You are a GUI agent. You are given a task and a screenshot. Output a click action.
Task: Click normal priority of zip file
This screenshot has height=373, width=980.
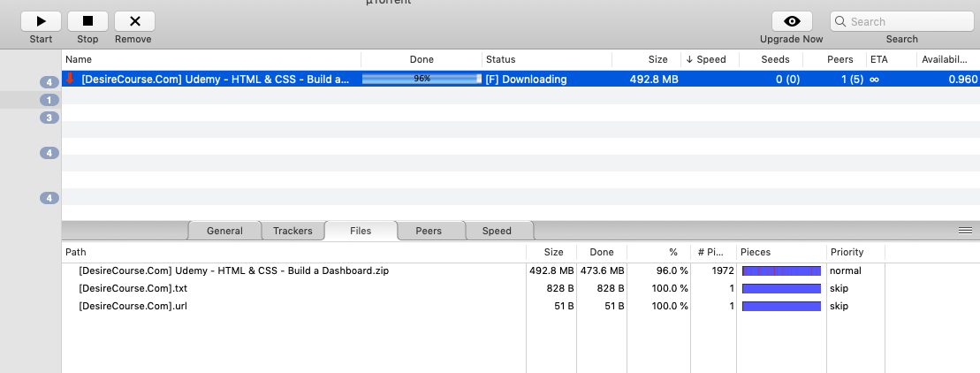(x=846, y=270)
